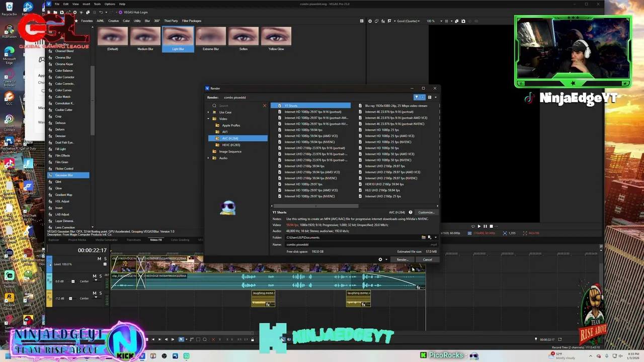The image size is (644, 362).
Task: Collapse the Video tree node in Render dialog
Action: (x=208, y=119)
